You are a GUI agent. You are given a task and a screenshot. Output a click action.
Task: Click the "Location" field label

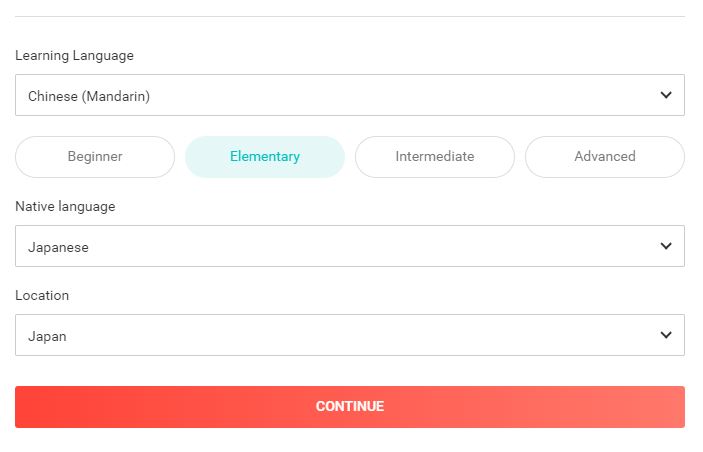click(42, 296)
